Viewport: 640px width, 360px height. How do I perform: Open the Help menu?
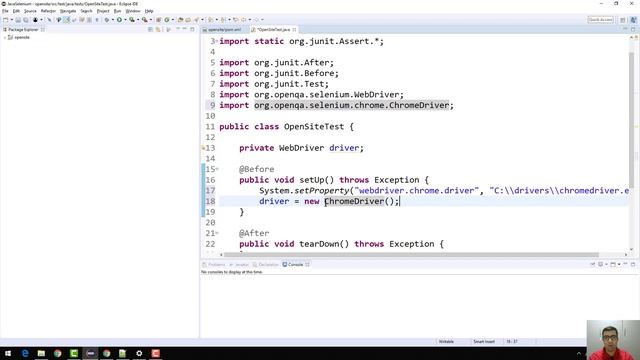149,11
